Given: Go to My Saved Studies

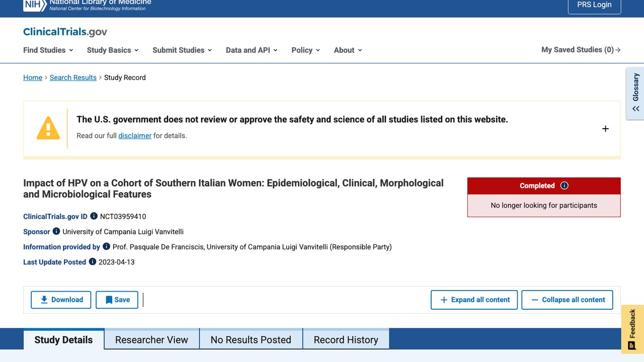Looking at the screenshot, I should (581, 50).
